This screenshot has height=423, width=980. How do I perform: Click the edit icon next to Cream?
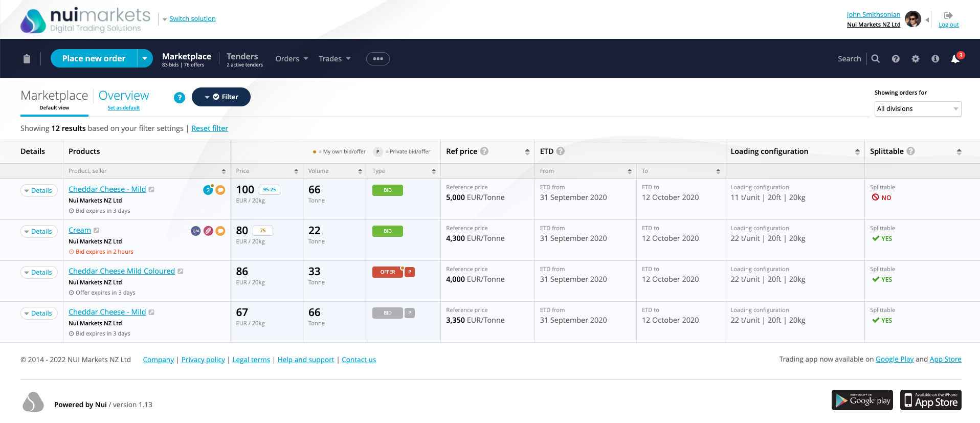97,231
